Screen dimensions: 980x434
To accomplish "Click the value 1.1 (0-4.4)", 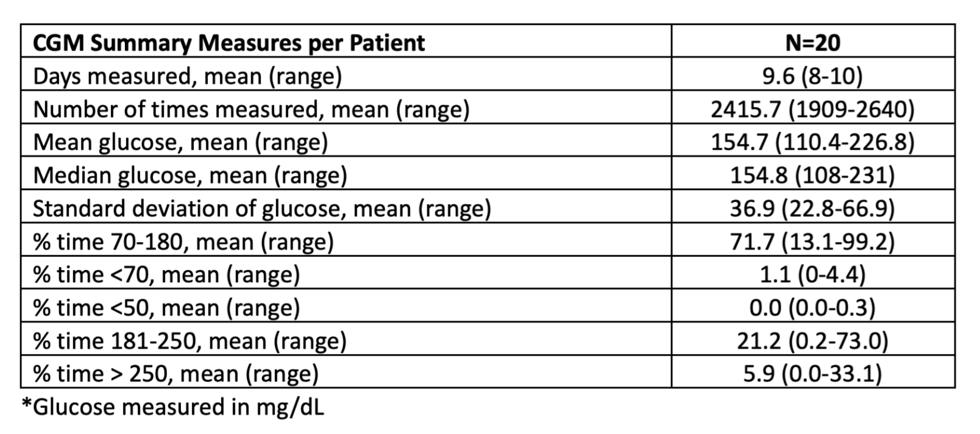I will [x=813, y=274].
